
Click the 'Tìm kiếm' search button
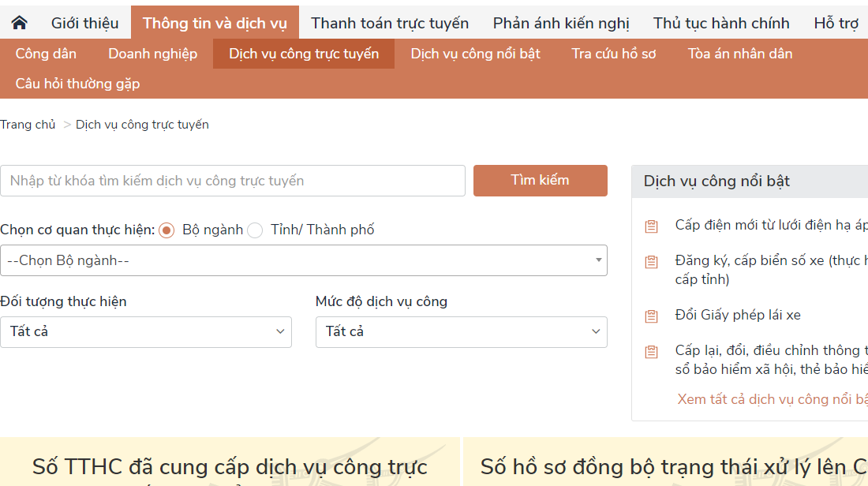pos(540,181)
